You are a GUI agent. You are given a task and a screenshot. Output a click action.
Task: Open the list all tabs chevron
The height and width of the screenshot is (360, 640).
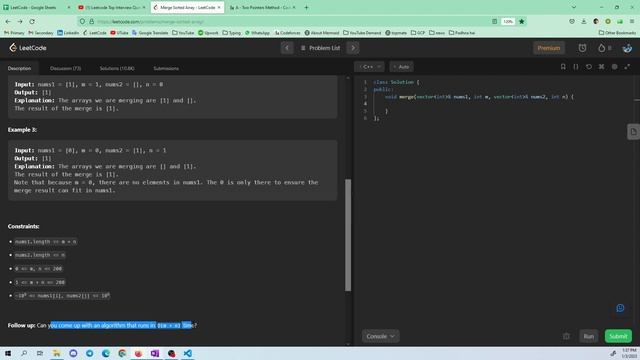[x=573, y=7]
